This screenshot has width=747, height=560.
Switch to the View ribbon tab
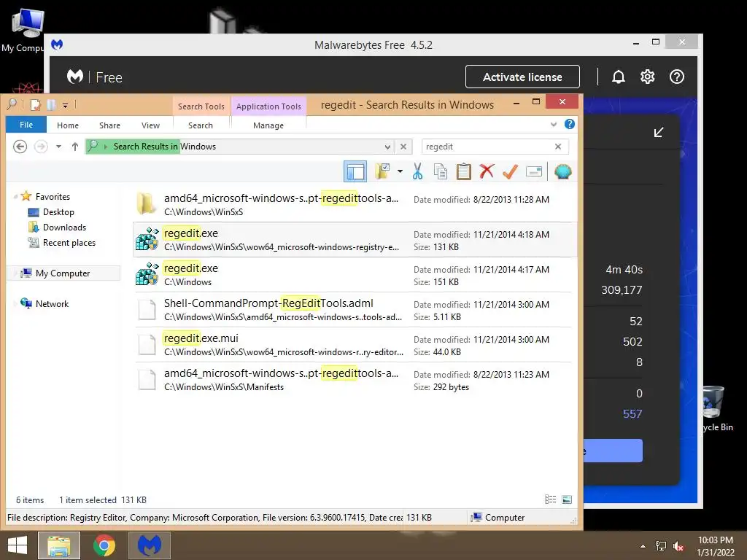(150, 125)
